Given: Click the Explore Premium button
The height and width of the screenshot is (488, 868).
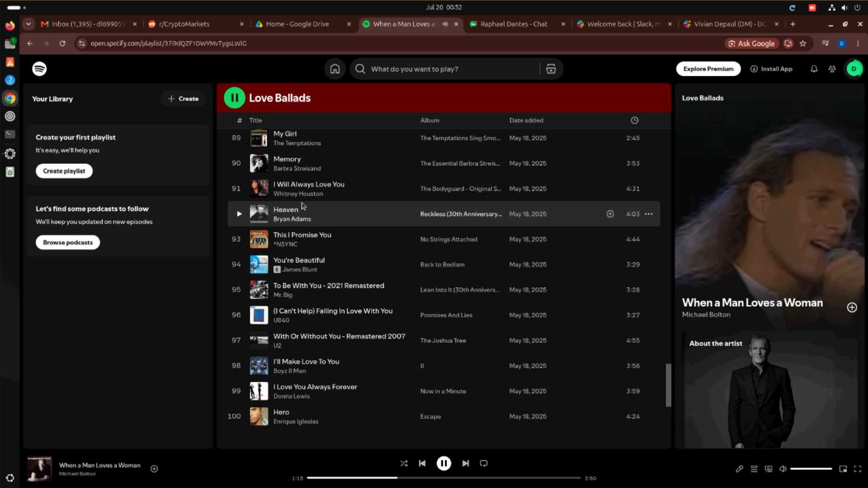Looking at the screenshot, I should [x=709, y=69].
